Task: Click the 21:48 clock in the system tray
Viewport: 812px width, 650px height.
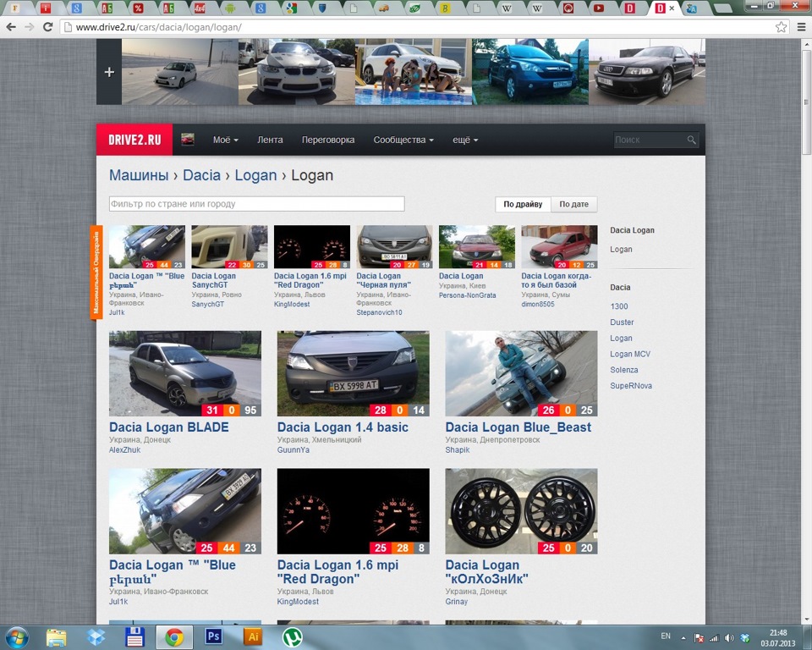Action: pos(778,632)
